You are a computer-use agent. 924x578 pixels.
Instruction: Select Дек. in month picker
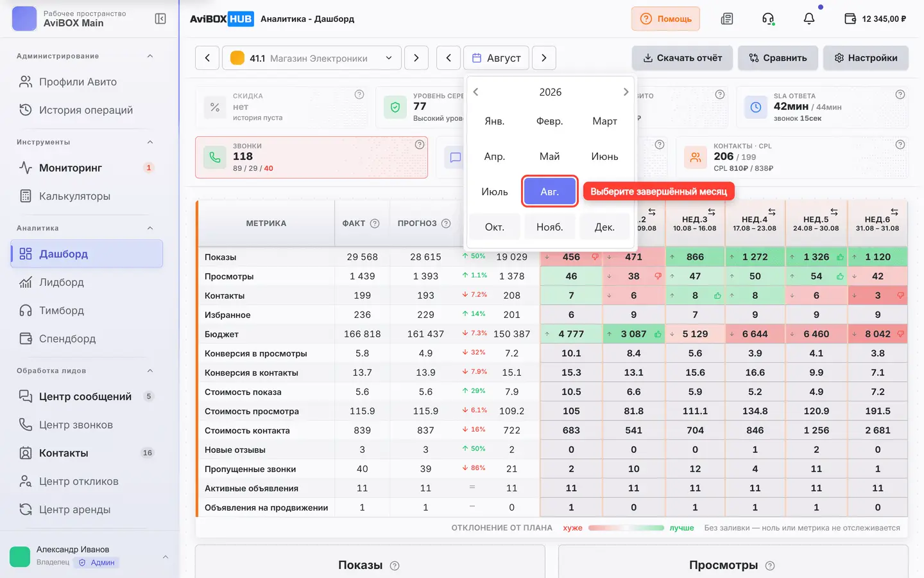point(604,227)
